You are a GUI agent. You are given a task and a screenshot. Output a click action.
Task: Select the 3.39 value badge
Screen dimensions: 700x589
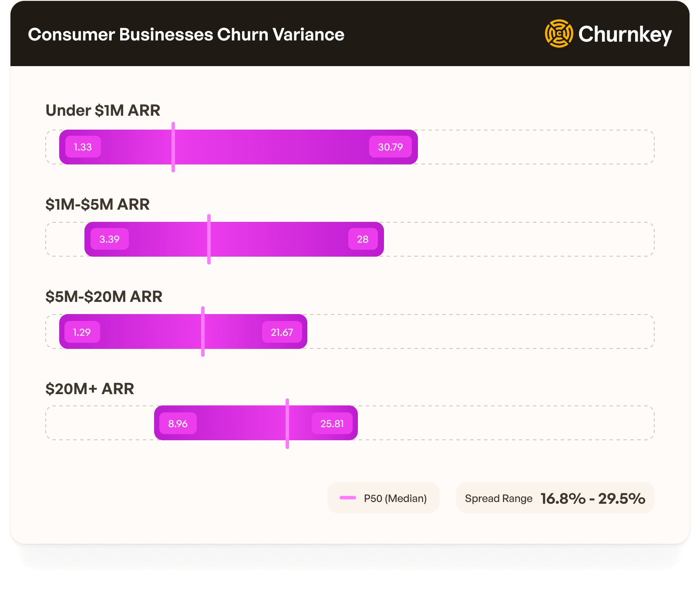coord(109,239)
